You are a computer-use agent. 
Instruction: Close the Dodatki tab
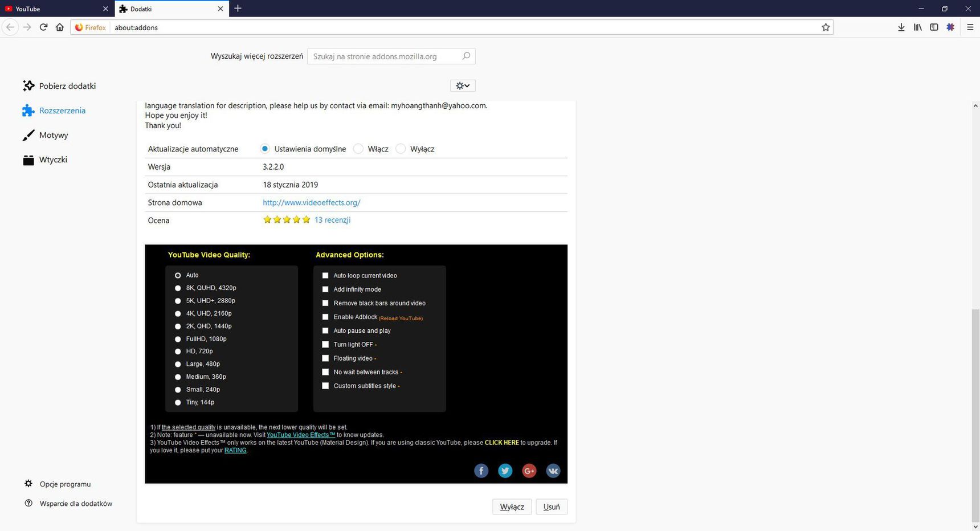tap(220, 9)
